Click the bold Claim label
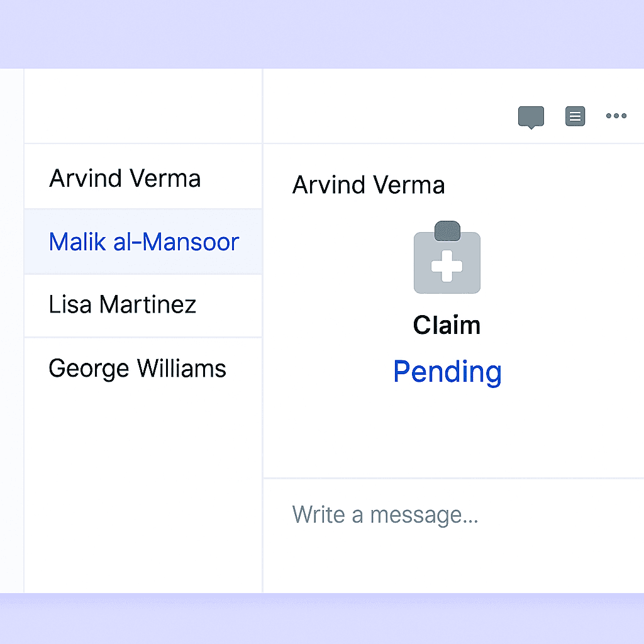 click(447, 325)
